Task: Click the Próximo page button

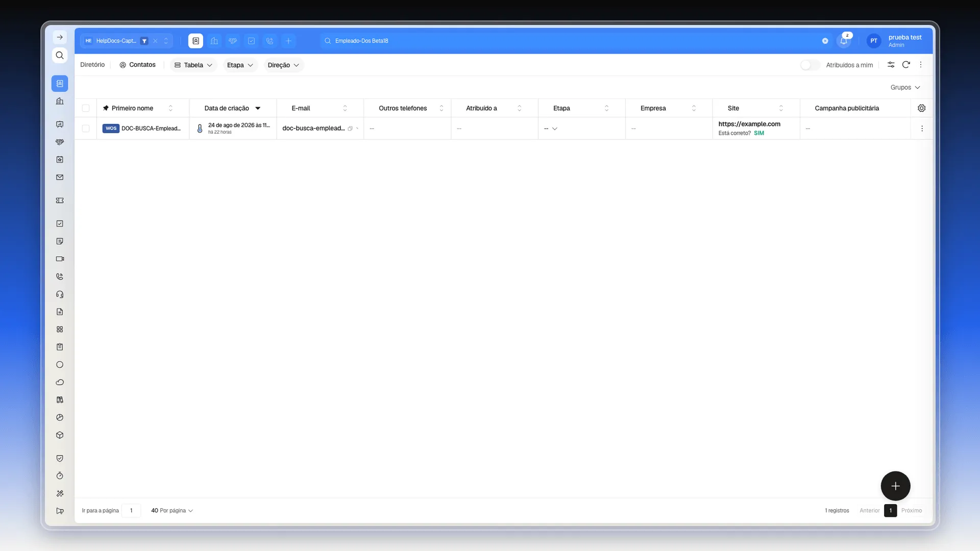Action: click(911, 510)
